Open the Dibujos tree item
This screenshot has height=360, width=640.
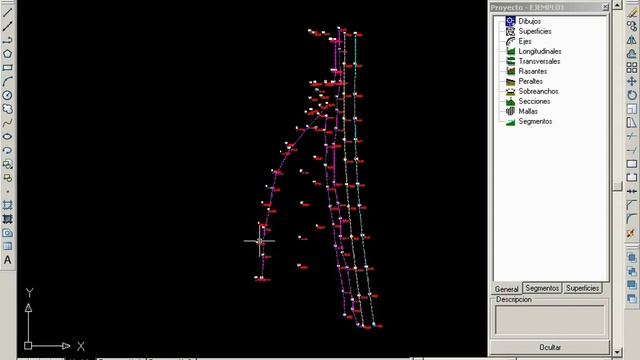(529, 21)
